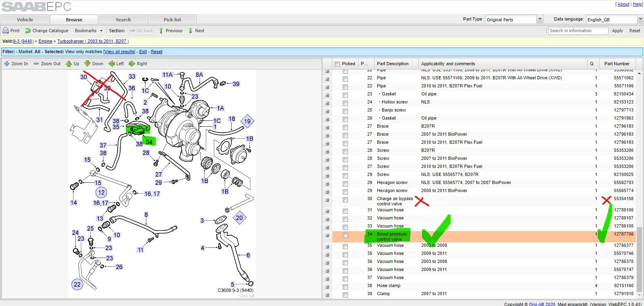The height and width of the screenshot is (306, 644).
Task: Click the Print icon
Action: [6, 31]
